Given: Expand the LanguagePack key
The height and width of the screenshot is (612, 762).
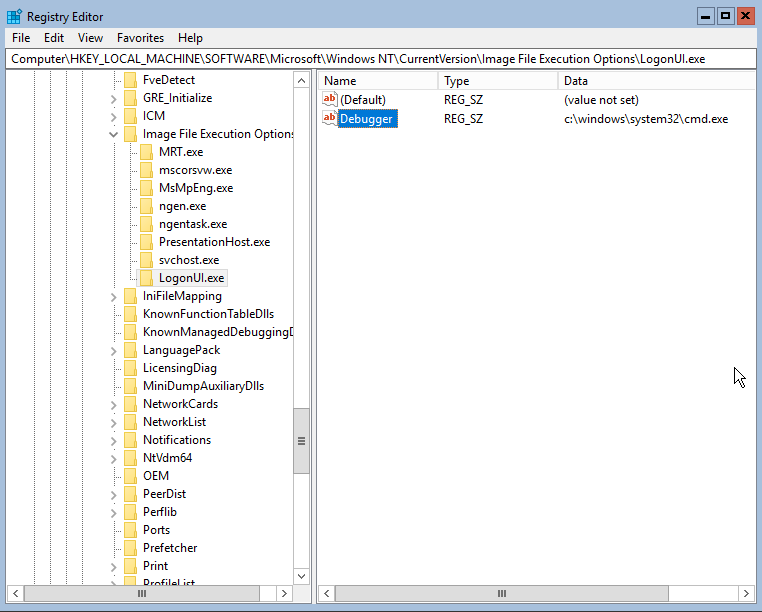Looking at the screenshot, I should pyautogui.click(x=114, y=350).
